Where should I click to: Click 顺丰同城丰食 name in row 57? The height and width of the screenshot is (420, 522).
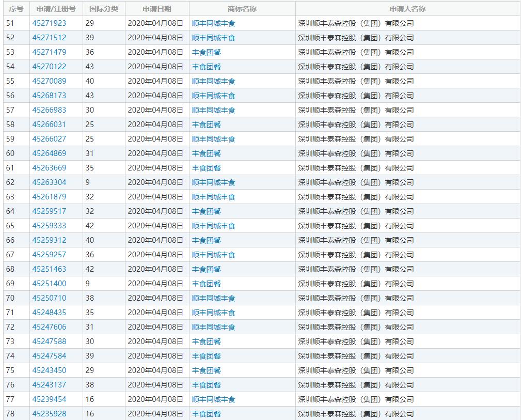(213, 110)
